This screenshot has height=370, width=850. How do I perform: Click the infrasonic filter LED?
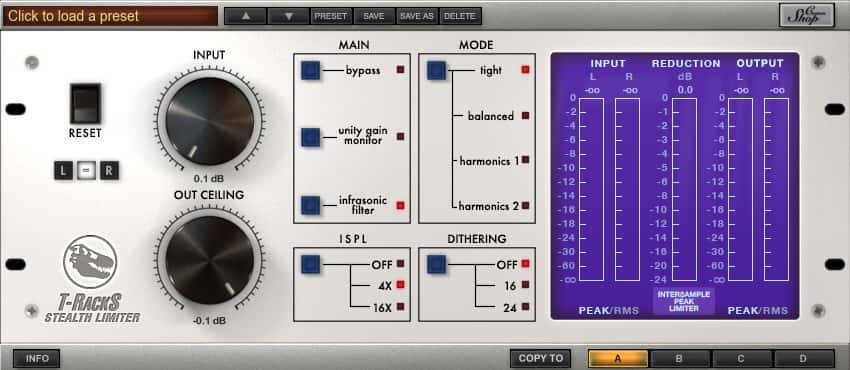tap(401, 205)
